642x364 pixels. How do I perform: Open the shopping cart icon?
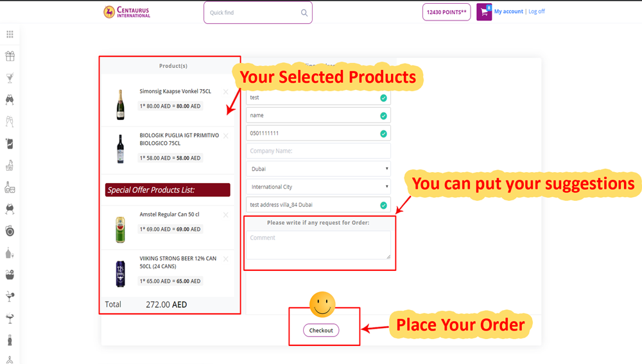tap(484, 12)
